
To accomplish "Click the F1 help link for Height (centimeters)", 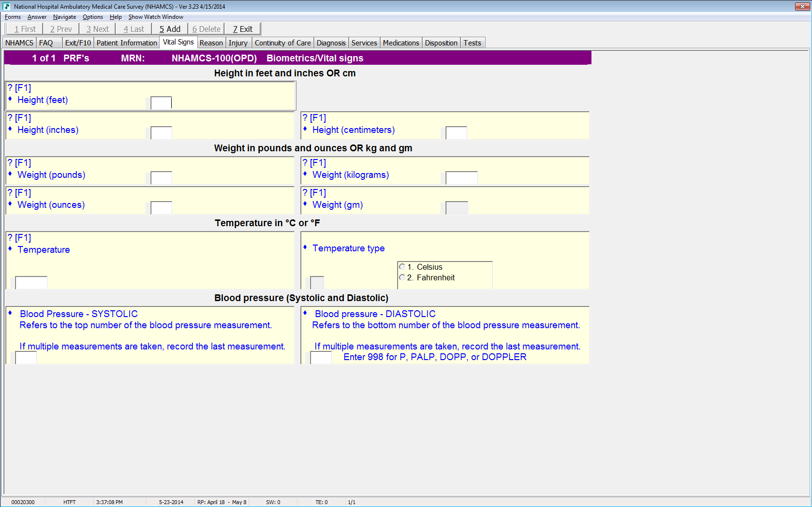I will [x=314, y=118].
